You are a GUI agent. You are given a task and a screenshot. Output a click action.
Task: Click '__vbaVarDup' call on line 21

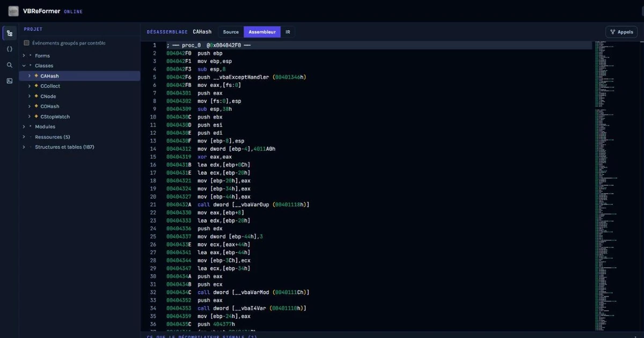click(x=252, y=204)
